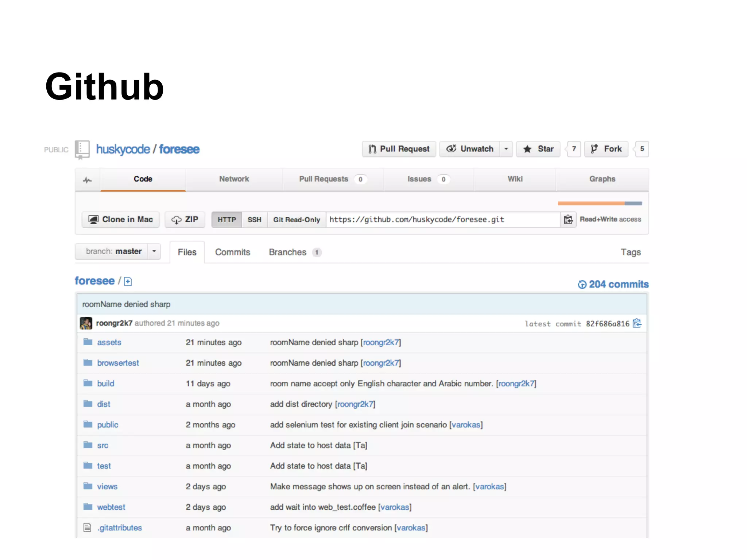Open the assets folder link
This screenshot has width=747, height=560.
(x=109, y=342)
